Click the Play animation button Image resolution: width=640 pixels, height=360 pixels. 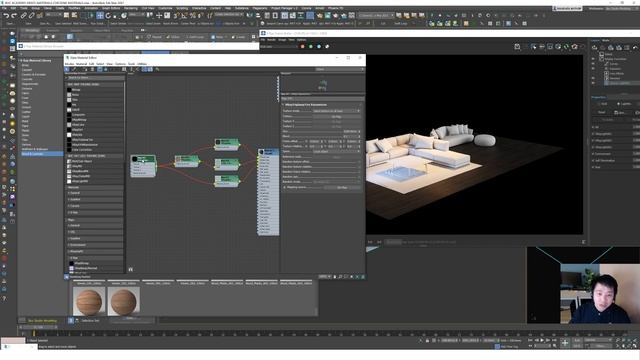[x=542, y=340]
